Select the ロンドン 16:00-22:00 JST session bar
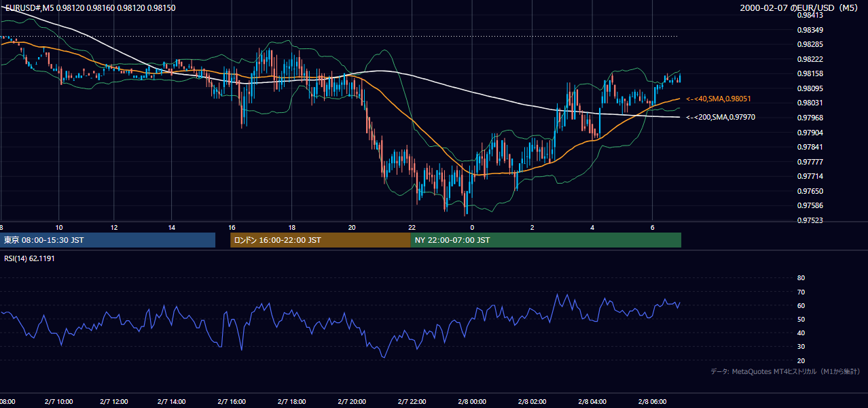 [320, 240]
